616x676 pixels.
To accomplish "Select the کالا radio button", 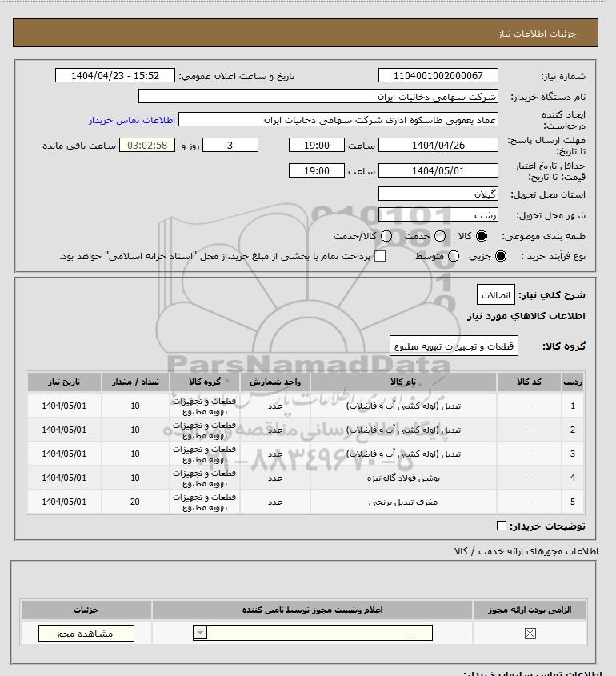I will (481, 236).
